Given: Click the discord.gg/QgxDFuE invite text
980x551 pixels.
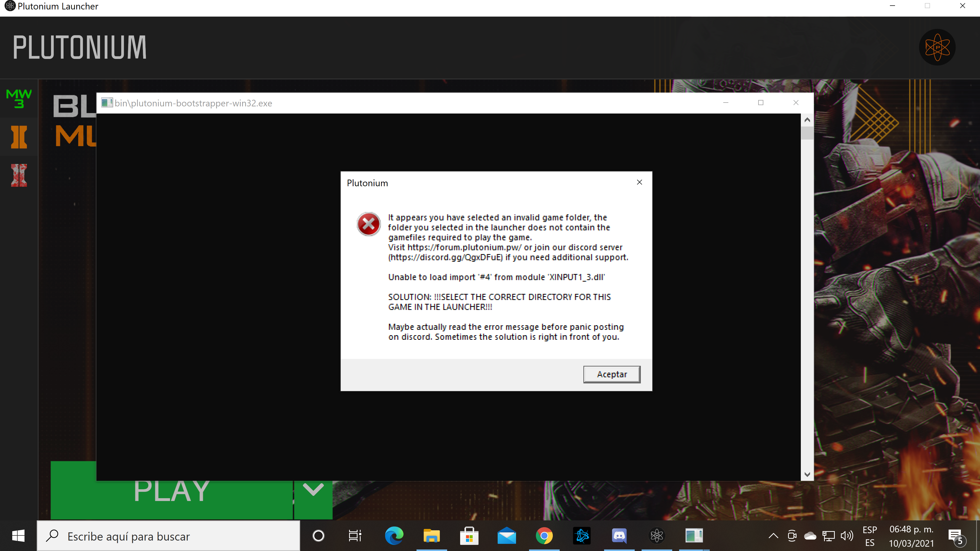Looking at the screenshot, I should 446,257.
